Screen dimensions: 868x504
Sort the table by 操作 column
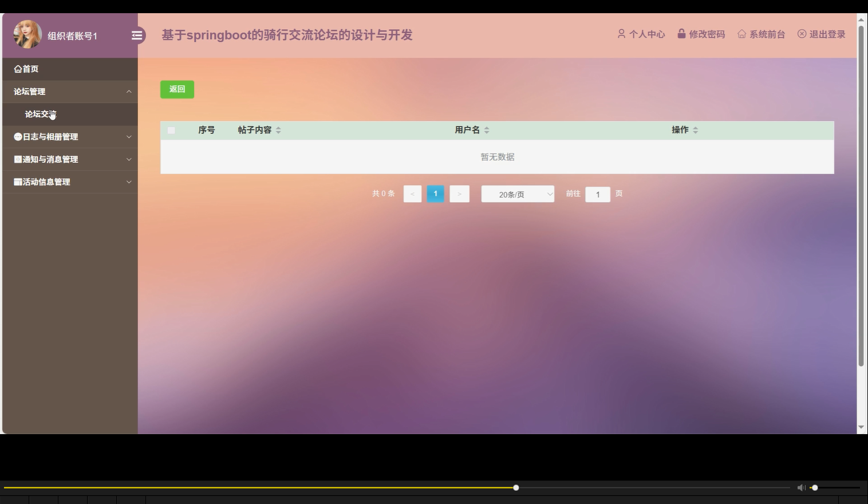(x=695, y=131)
